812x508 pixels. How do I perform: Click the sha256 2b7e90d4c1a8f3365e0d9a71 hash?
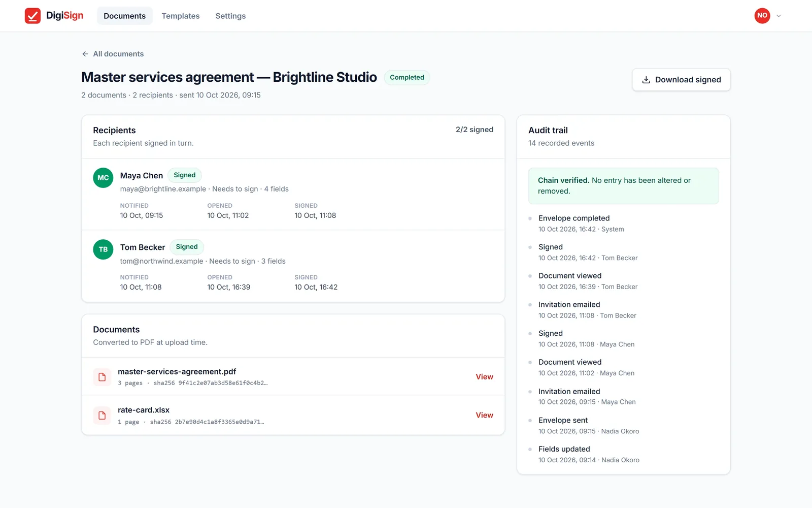[207, 422]
